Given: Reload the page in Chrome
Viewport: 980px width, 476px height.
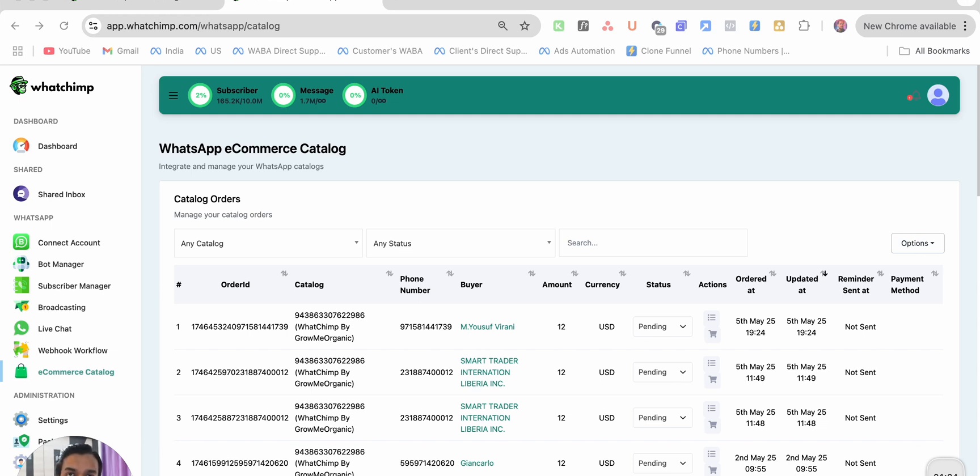Looking at the screenshot, I should coord(64,26).
